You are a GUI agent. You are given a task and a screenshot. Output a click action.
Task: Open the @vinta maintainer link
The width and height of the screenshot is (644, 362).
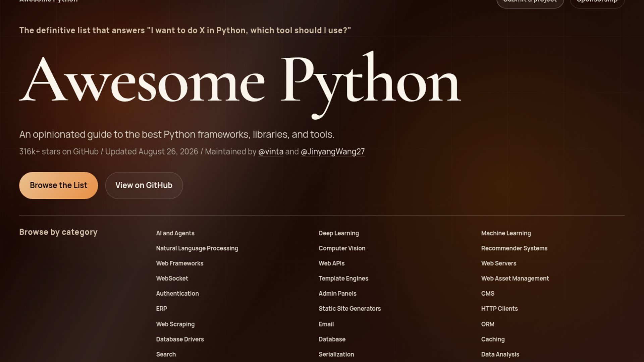coord(271,152)
